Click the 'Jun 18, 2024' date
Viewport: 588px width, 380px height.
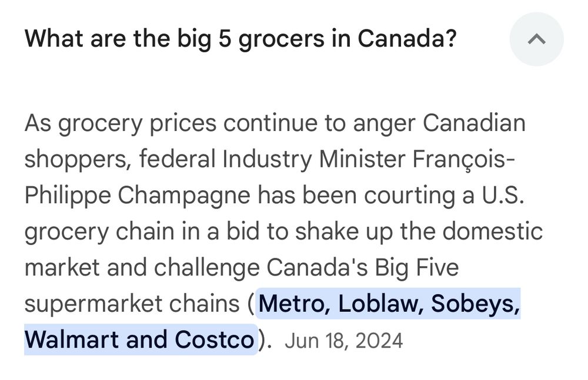[343, 341]
